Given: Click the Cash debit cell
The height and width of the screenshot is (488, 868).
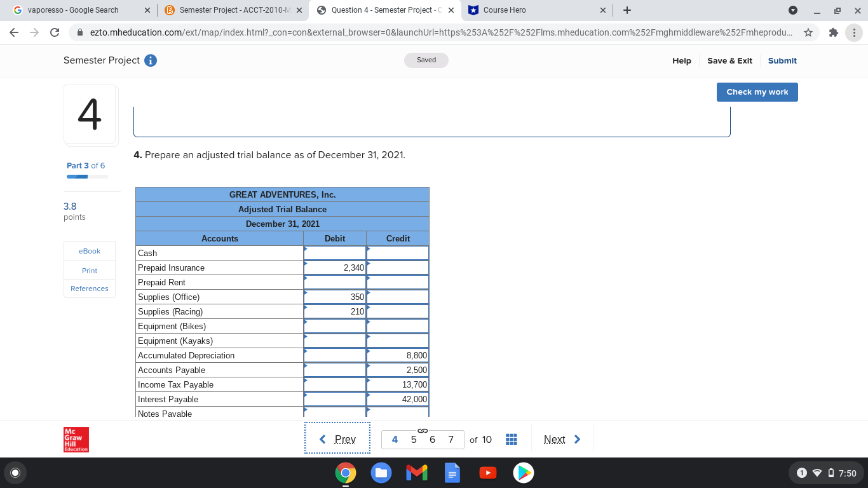Looking at the screenshot, I should click(335, 253).
